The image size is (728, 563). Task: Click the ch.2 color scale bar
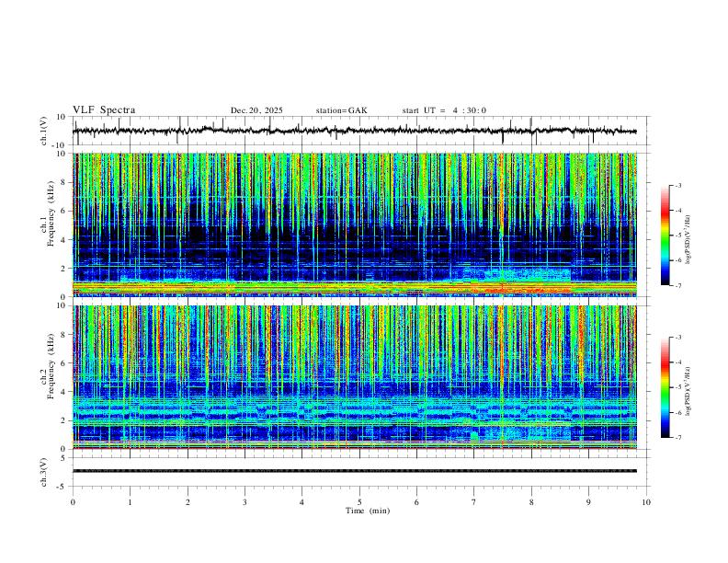click(x=665, y=387)
